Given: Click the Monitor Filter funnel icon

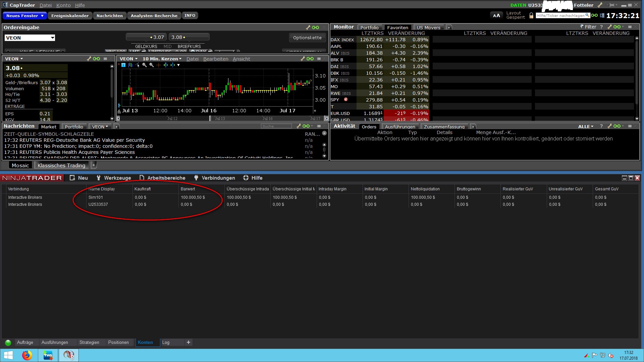Looking at the screenshot, I should click(x=582, y=27).
